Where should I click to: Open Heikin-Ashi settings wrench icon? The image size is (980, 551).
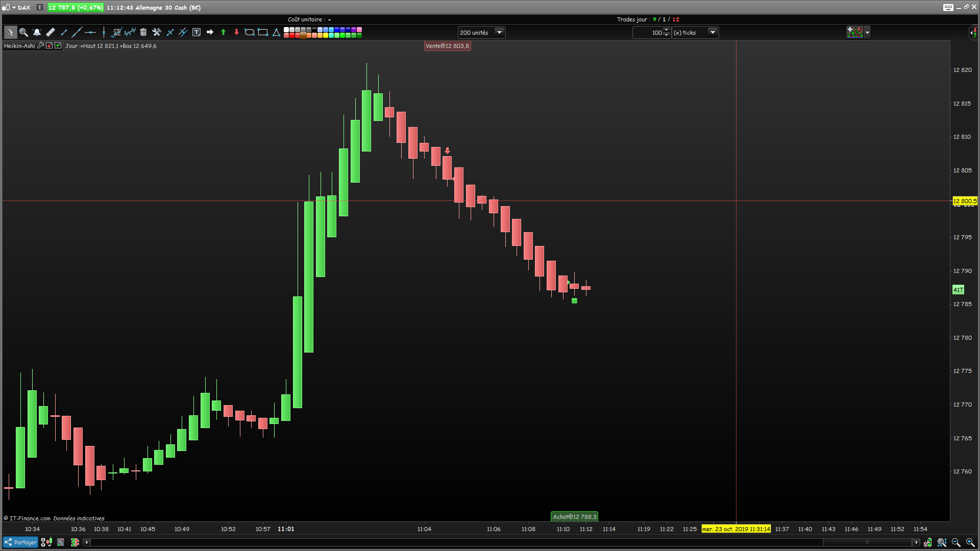click(41, 45)
